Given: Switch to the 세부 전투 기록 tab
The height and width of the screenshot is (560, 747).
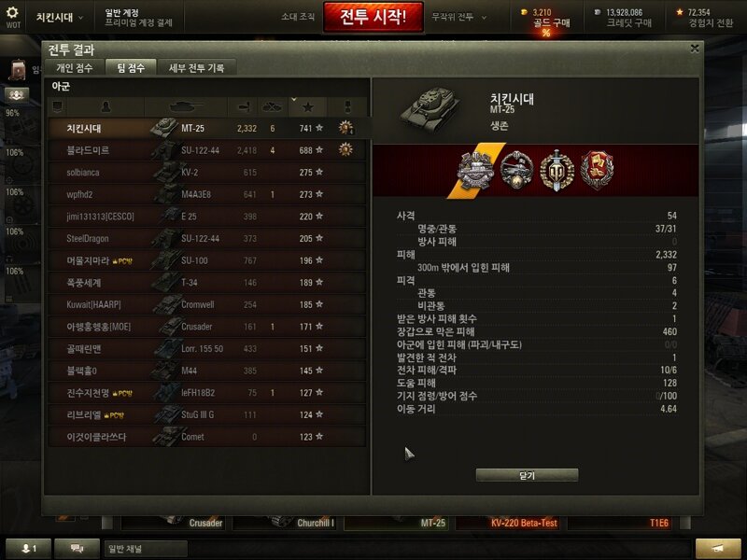Looking at the screenshot, I should [196, 67].
